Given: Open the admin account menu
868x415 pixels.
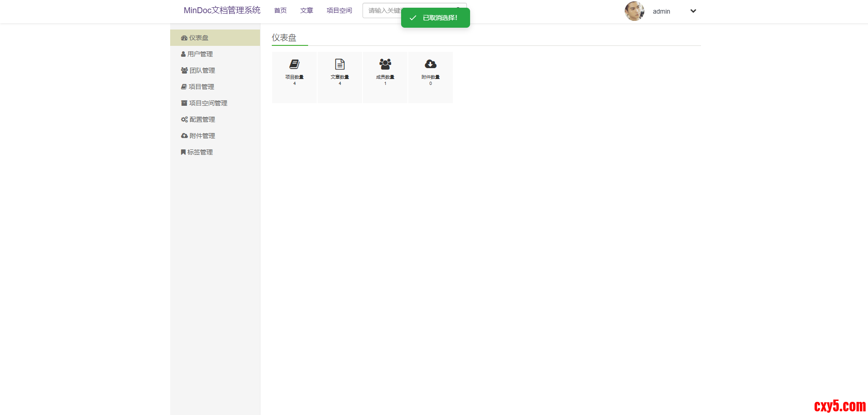Looking at the screenshot, I should [661, 11].
